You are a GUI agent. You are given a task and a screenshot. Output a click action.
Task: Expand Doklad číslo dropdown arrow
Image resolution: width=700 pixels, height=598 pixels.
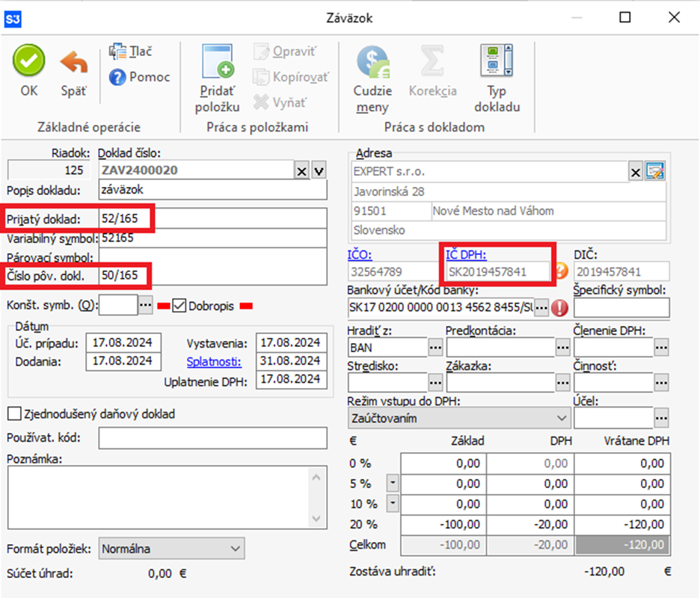point(319,171)
